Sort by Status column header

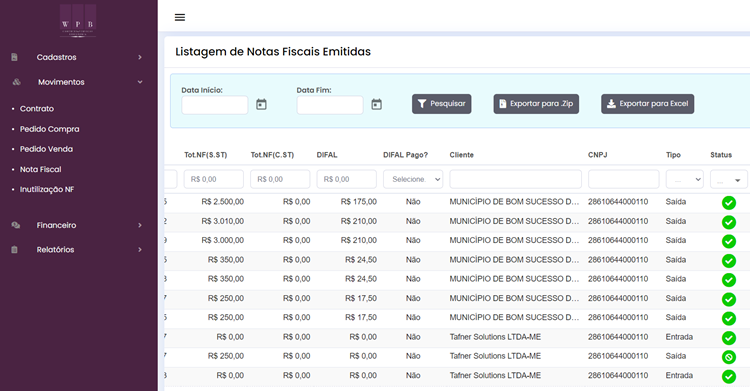click(x=721, y=155)
